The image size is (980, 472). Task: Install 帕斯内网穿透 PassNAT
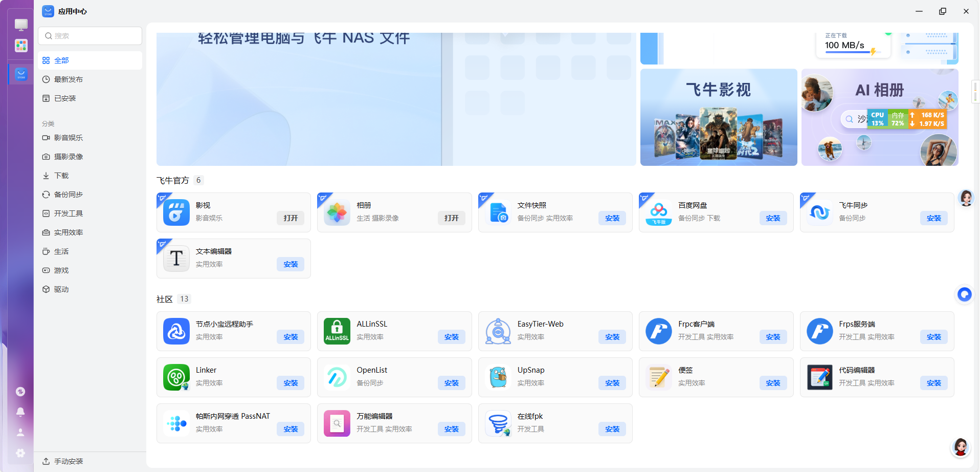point(291,429)
